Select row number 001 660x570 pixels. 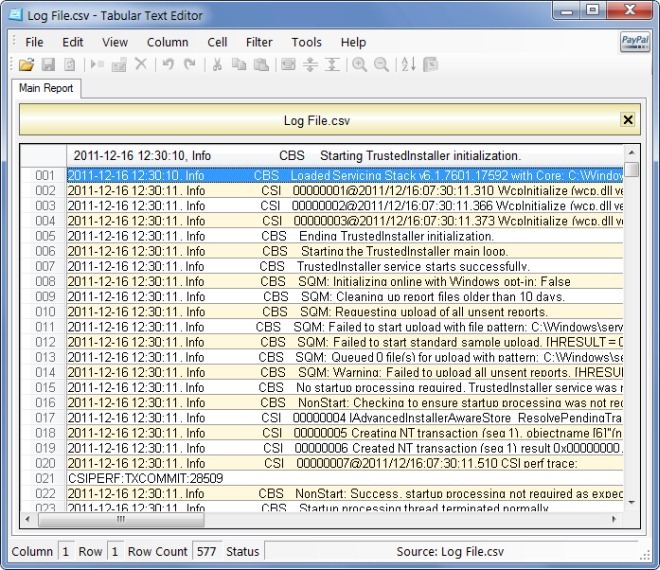point(44,175)
